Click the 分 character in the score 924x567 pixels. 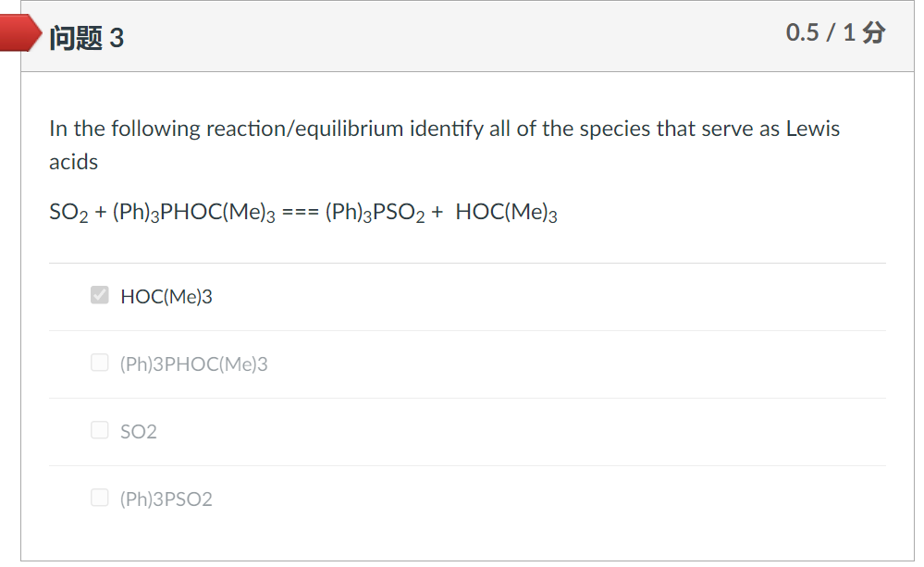pos(872,33)
